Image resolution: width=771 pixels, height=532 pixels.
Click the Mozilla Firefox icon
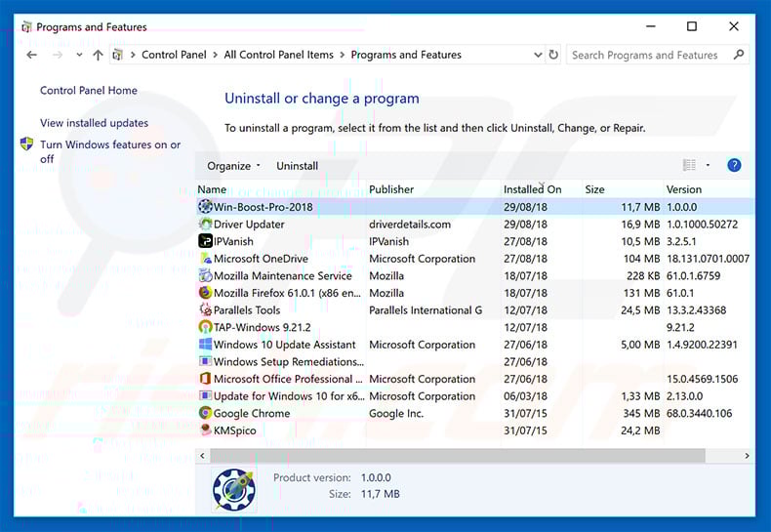pyautogui.click(x=205, y=293)
